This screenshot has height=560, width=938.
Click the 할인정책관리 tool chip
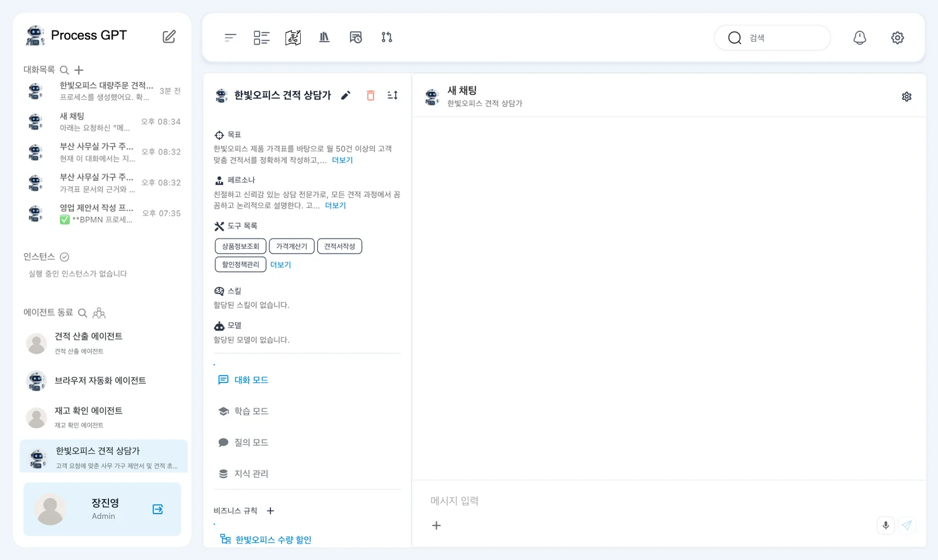coord(240,265)
